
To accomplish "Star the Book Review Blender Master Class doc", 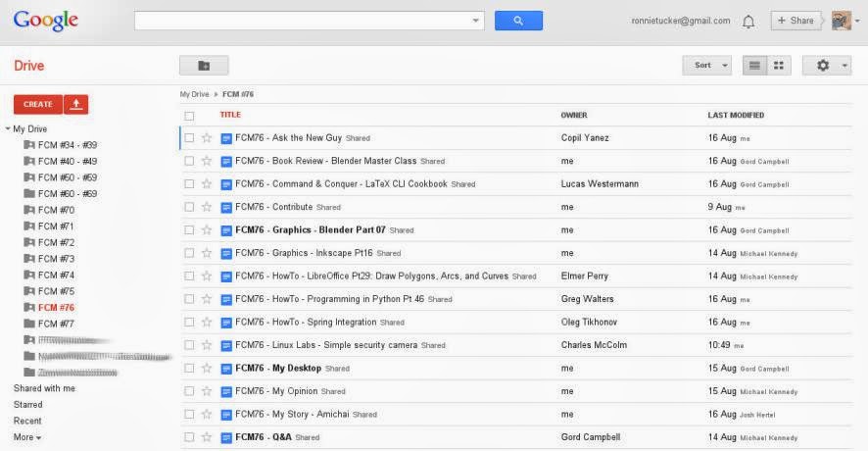I will 207,161.
